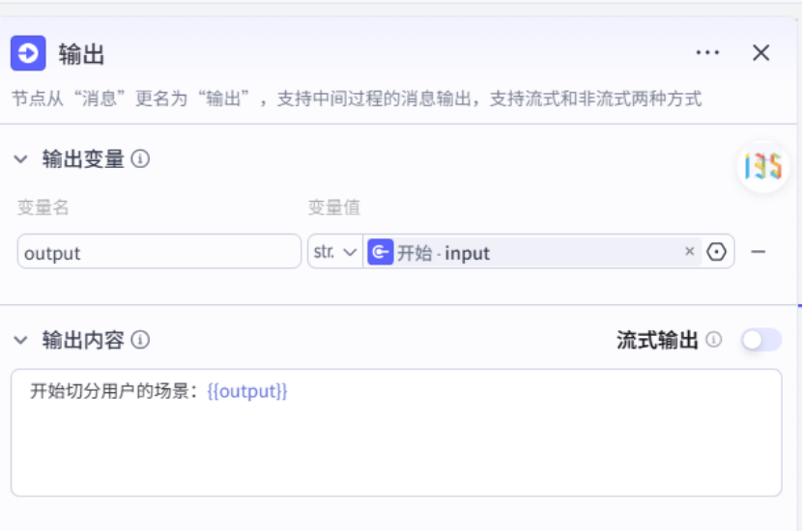Image resolution: width=803 pixels, height=532 pixels.
Task: Click the hexagon variable selector icon
Action: pyautogui.click(x=716, y=252)
